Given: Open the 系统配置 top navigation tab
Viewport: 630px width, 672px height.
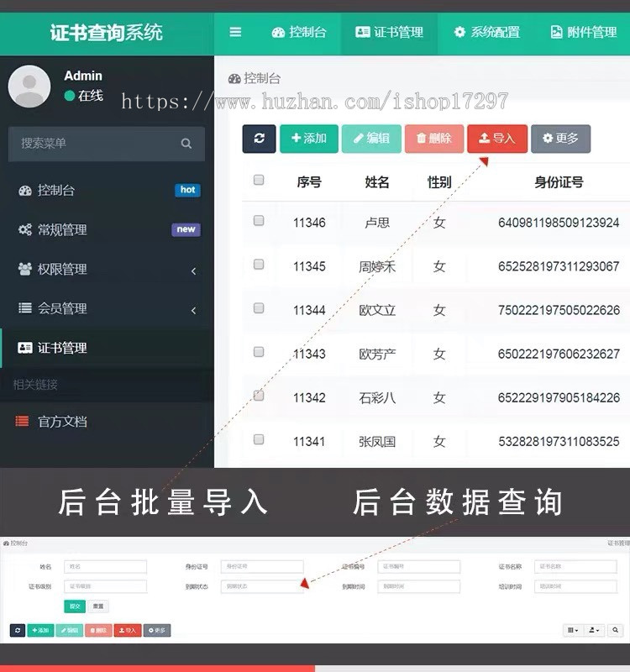Looking at the screenshot, I should click(487, 32).
